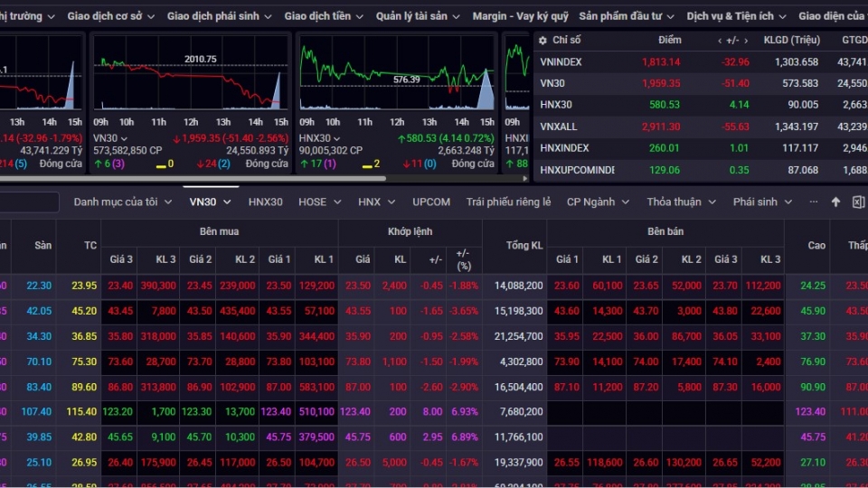
Task: Click left arrow beside +/- column header
Action: pyautogui.click(x=720, y=41)
